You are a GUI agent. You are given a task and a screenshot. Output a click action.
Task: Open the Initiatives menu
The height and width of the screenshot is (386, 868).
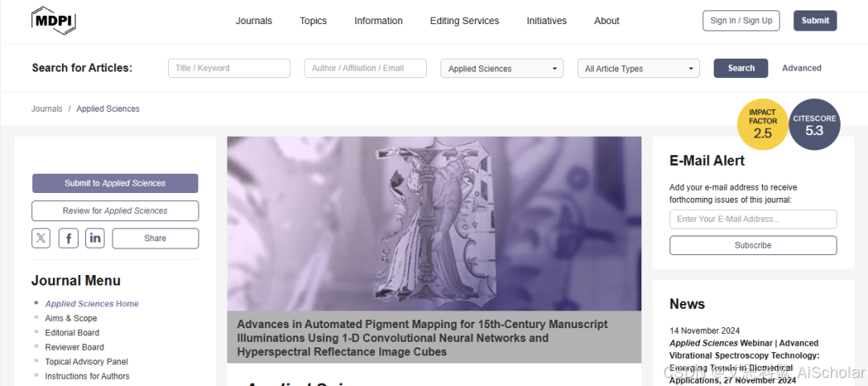coord(547,20)
